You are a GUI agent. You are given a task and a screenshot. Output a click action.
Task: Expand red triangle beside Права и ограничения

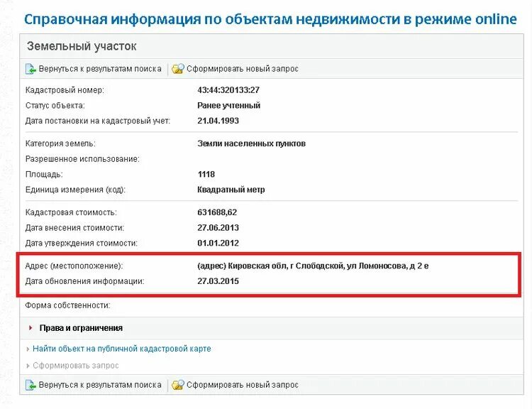(31, 328)
